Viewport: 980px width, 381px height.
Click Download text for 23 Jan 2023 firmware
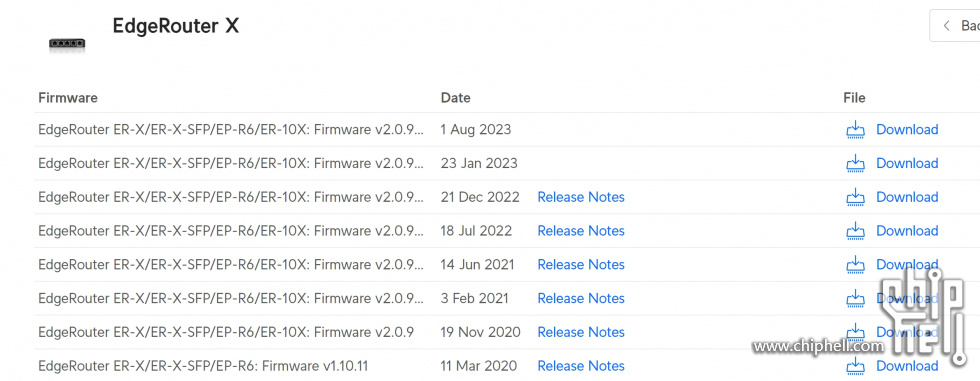(x=907, y=164)
